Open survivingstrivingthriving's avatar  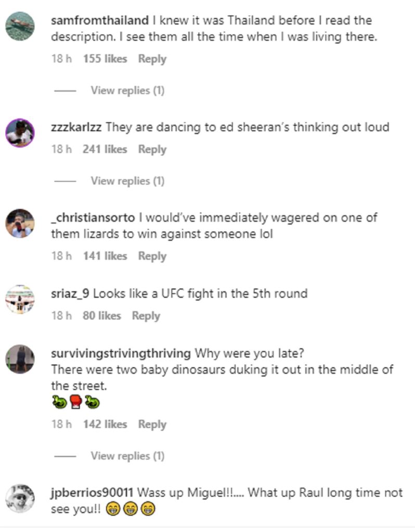tap(20, 359)
